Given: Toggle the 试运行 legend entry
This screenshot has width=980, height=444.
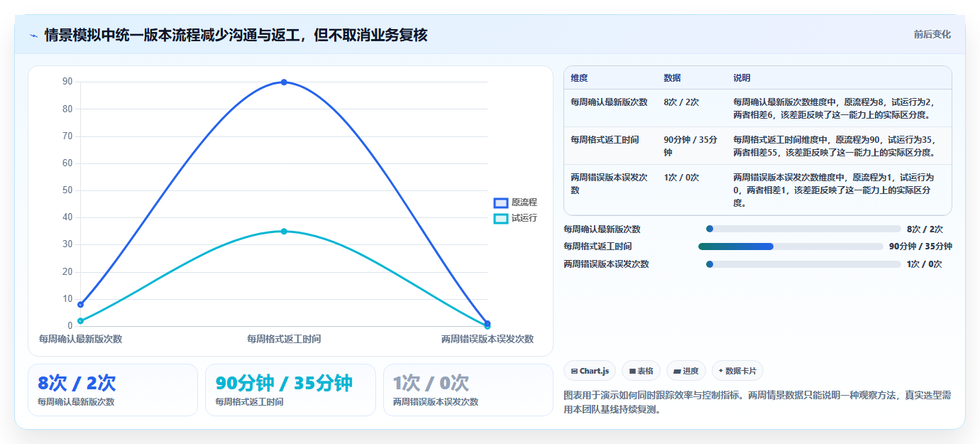Looking at the screenshot, I should click(x=515, y=218).
